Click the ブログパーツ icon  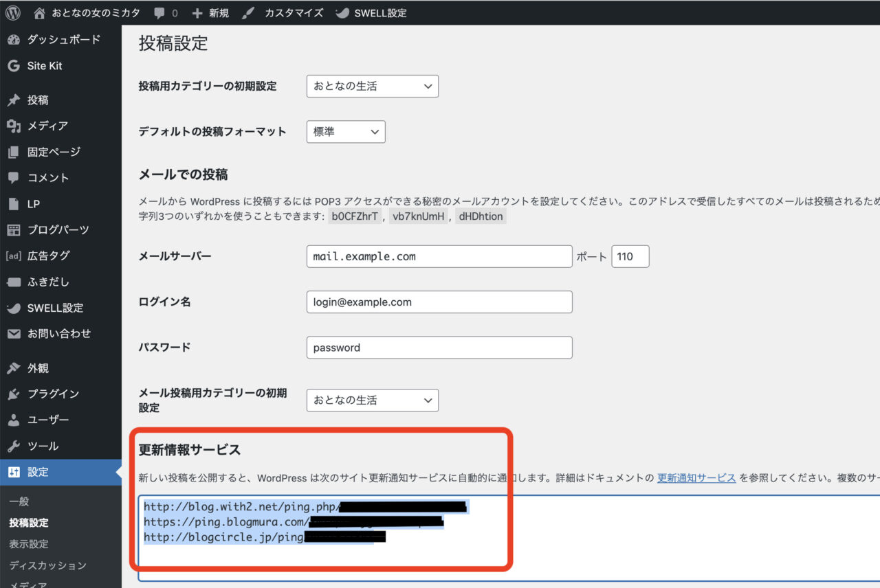13,229
